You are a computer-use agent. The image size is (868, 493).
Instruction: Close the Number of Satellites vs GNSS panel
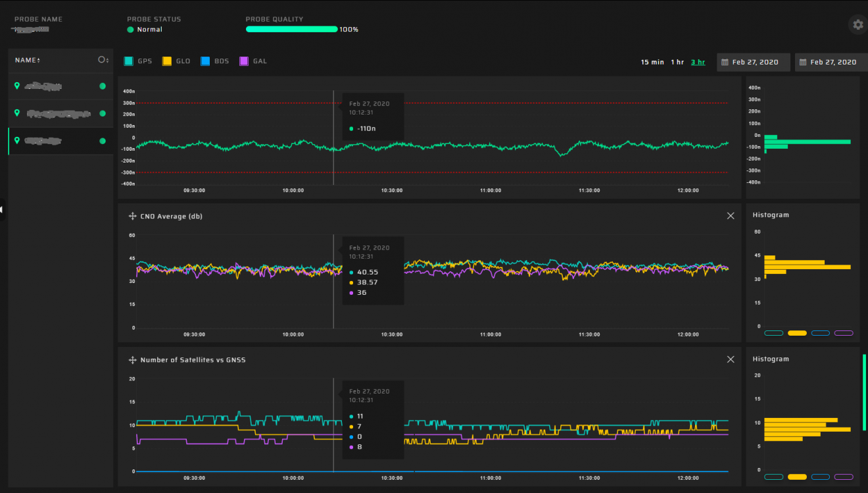[730, 359]
